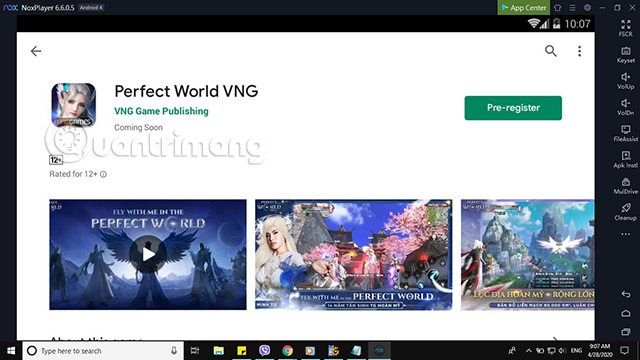The height and width of the screenshot is (360, 640).
Task: Click the Nox icon on taskbar
Action: 379,351
